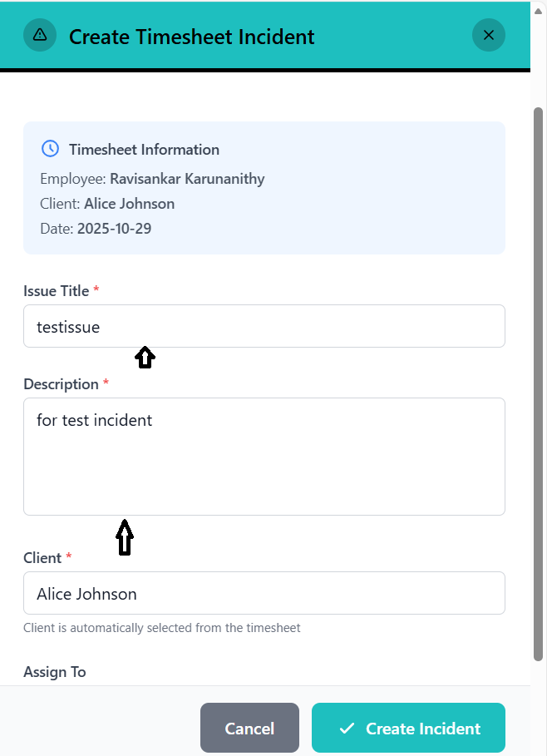
Task: Click the Timesheet Information heading text
Action: pos(144,150)
